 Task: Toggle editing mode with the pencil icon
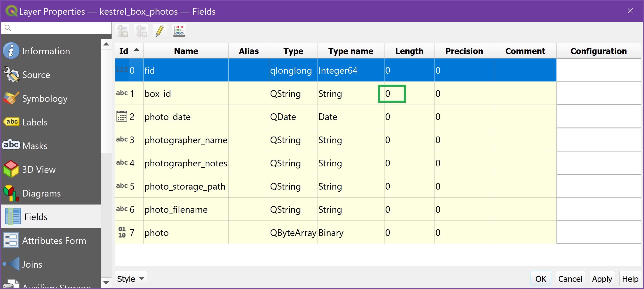click(160, 31)
